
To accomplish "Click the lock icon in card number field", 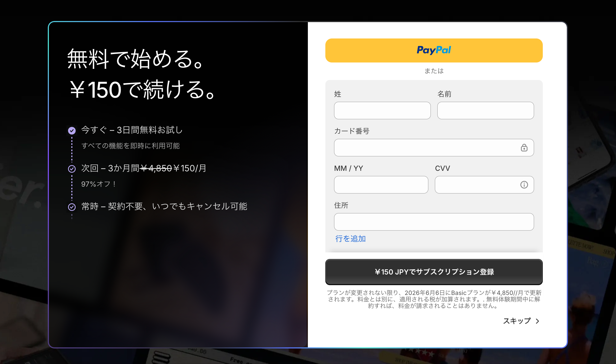I will [524, 148].
